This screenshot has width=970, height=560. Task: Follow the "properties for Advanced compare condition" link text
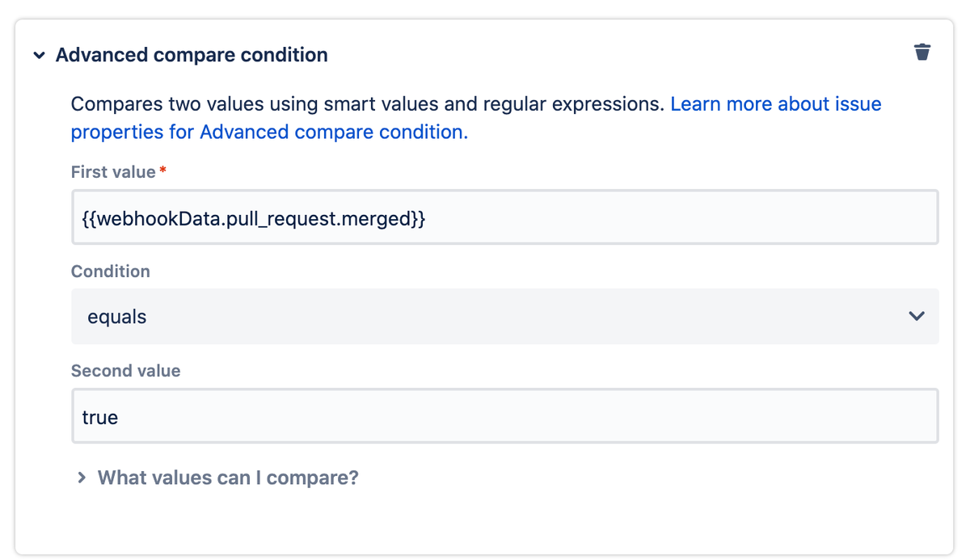tap(268, 132)
